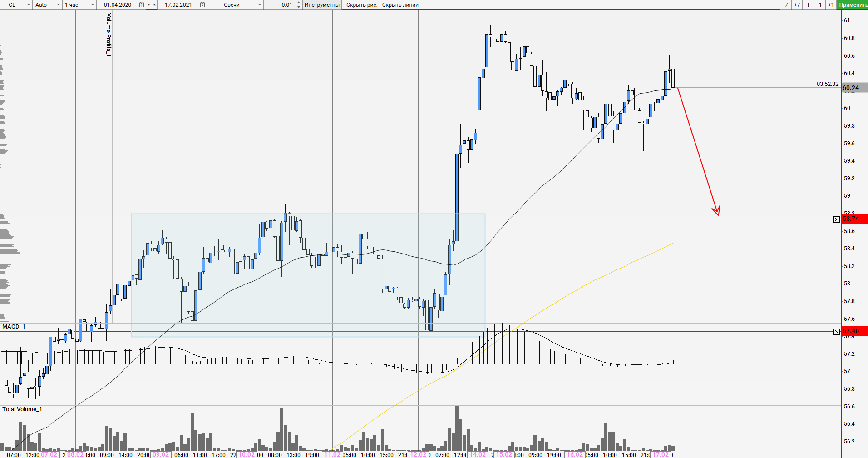The image size is (868, 458).
Task: Open the Инструменты menu
Action: 321,5
